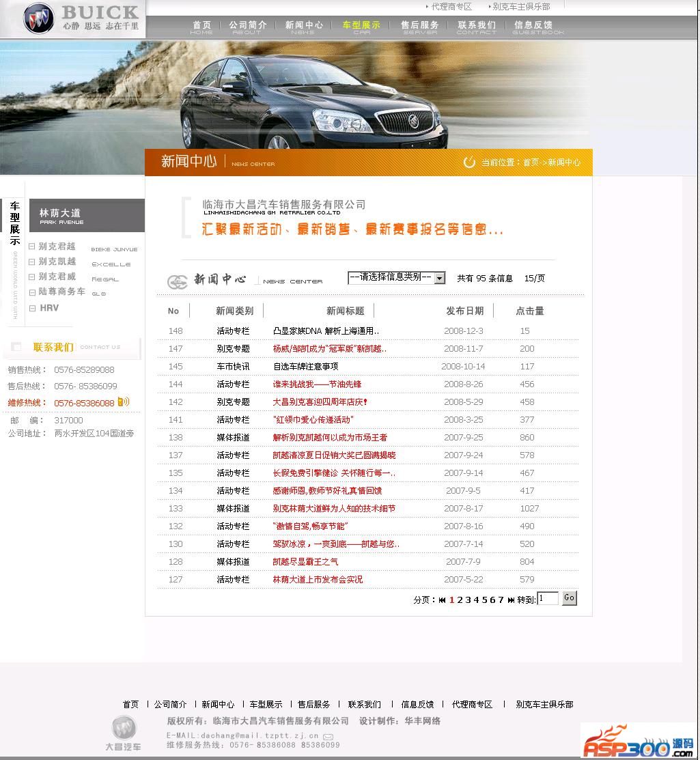Click the 代理商专区 top link
700x760 pixels.
[x=451, y=7]
